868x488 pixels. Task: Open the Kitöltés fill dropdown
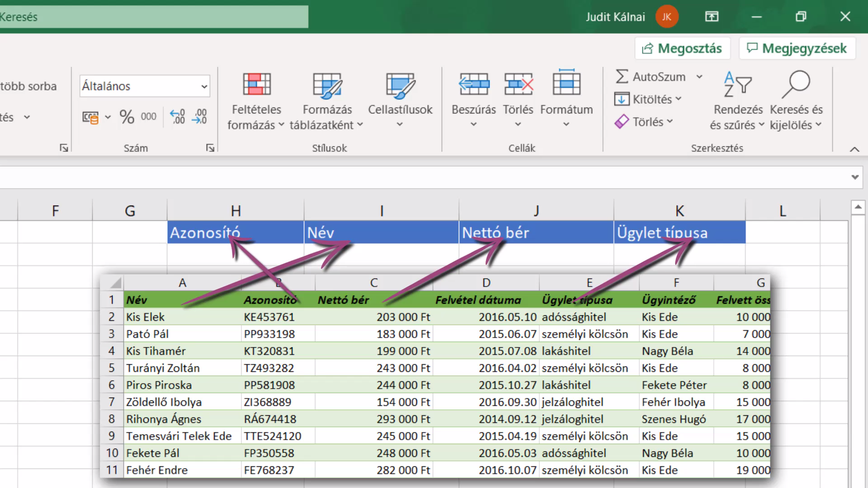click(x=648, y=99)
